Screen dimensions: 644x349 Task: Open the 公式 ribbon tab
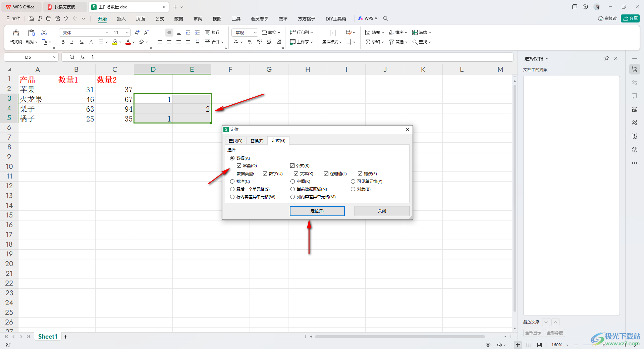160,19
